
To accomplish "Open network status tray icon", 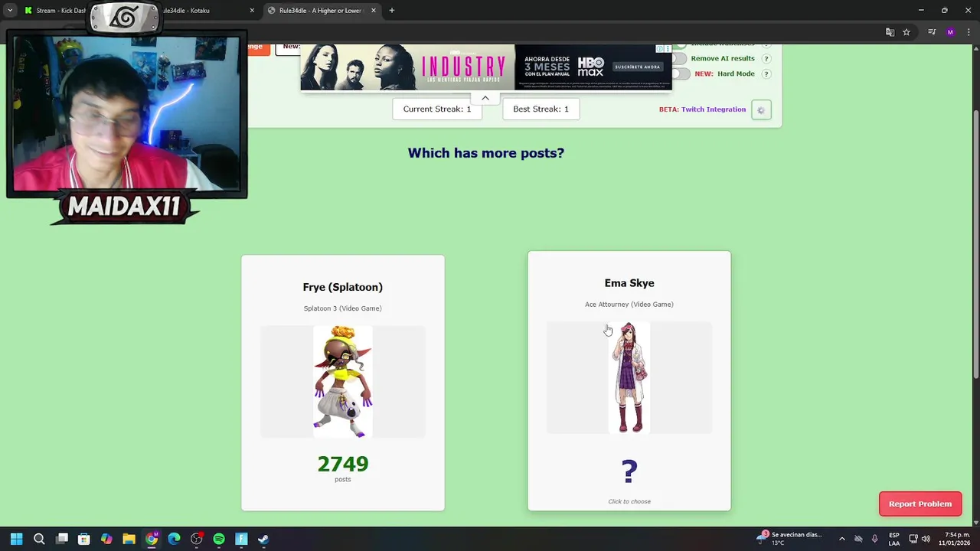I will click(913, 539).
